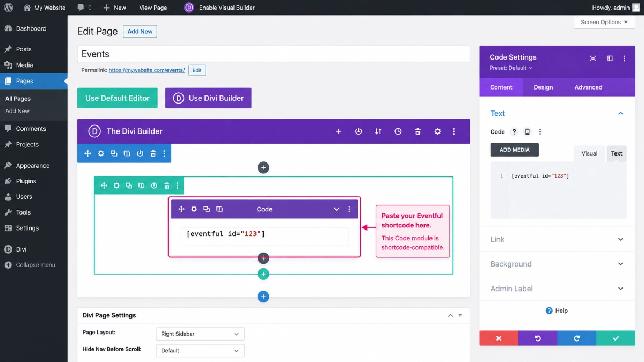Click Add New button beside Edit Page

pyautogui.click(x=140, y=32)
